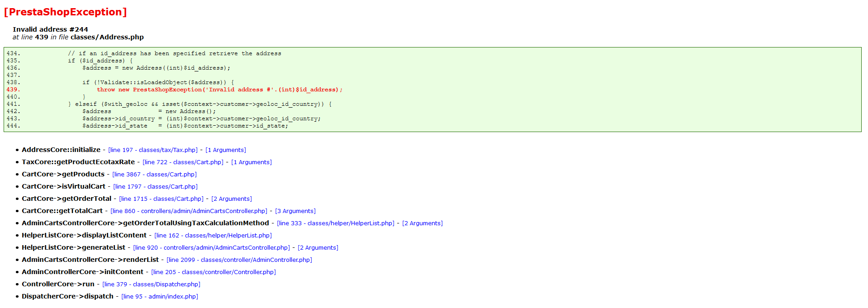Click HelperListCore->generateList entry
The width and height of the screenshot is (868, 308).
click(73, 247)
